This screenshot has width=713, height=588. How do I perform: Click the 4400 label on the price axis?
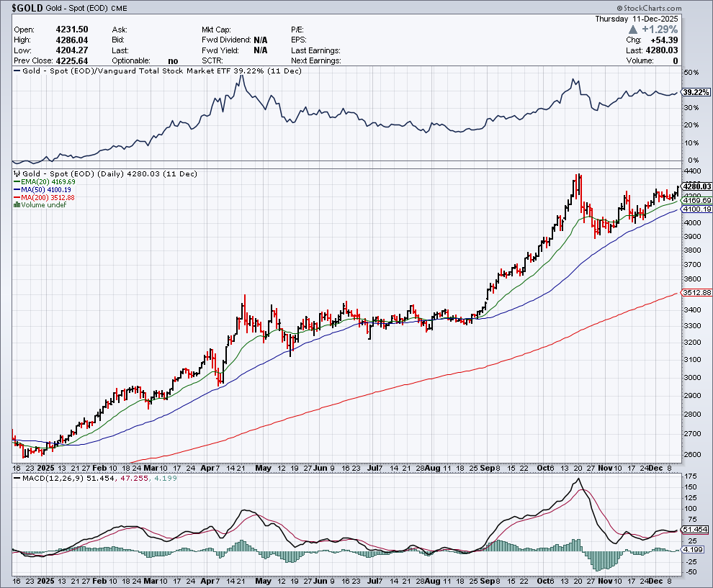coord(691,171)
